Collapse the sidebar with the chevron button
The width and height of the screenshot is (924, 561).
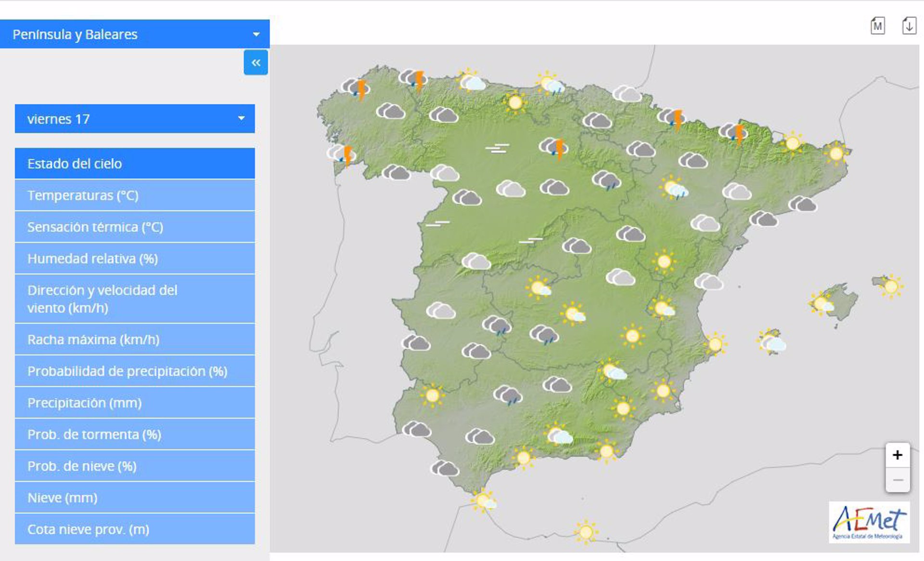point(256,63)
